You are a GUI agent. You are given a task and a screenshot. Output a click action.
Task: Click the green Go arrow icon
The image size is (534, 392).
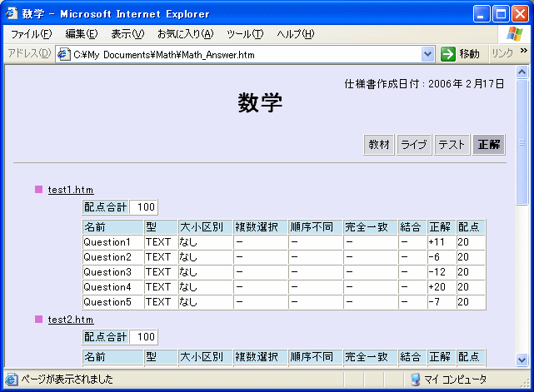click(448, 54)
